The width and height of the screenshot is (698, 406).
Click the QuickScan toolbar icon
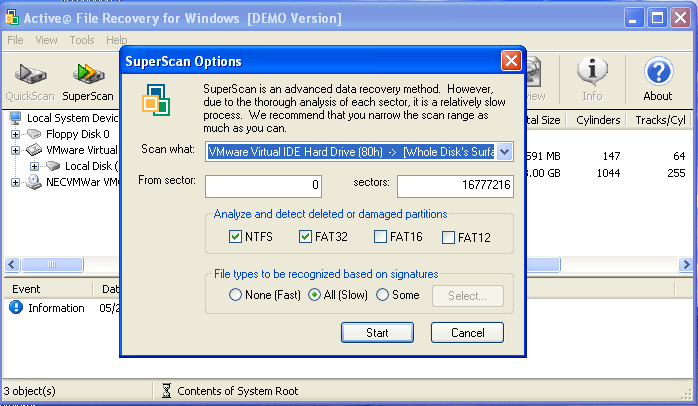click(30, 73)
